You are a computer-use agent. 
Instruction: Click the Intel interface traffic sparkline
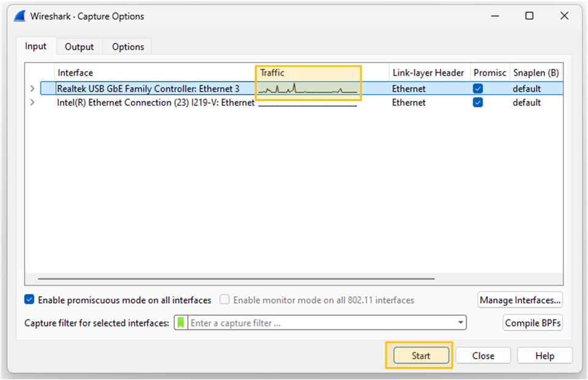pyautogui.click(x=308, y=103)
